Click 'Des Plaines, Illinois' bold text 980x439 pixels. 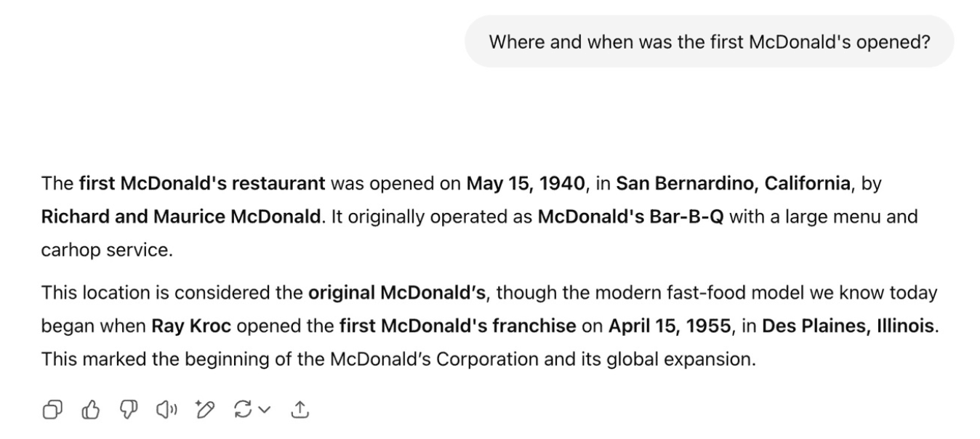(x=848, y=326)
